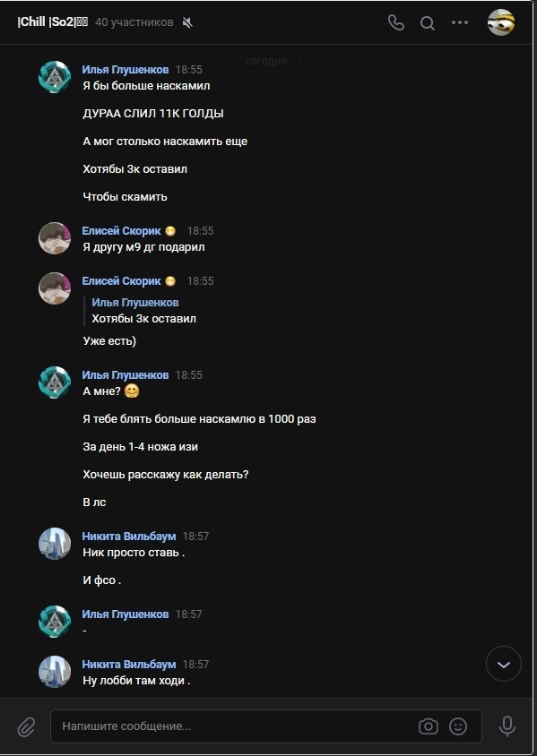Open Илья Глушенков profile from first message
The height and width of the screenshot is (756, 537).
click(126, 70)
